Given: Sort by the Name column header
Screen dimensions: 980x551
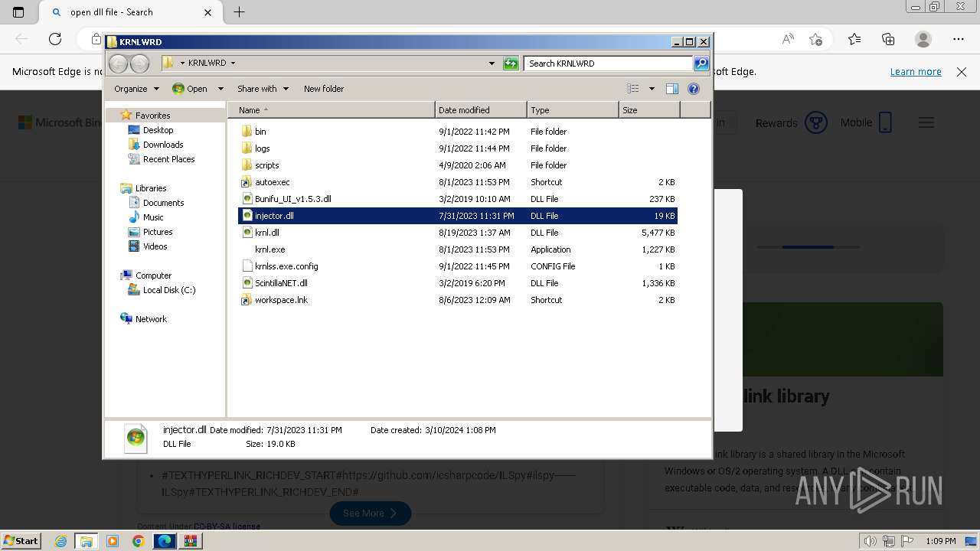Looking at the screenshot, I should coord(332,110).
